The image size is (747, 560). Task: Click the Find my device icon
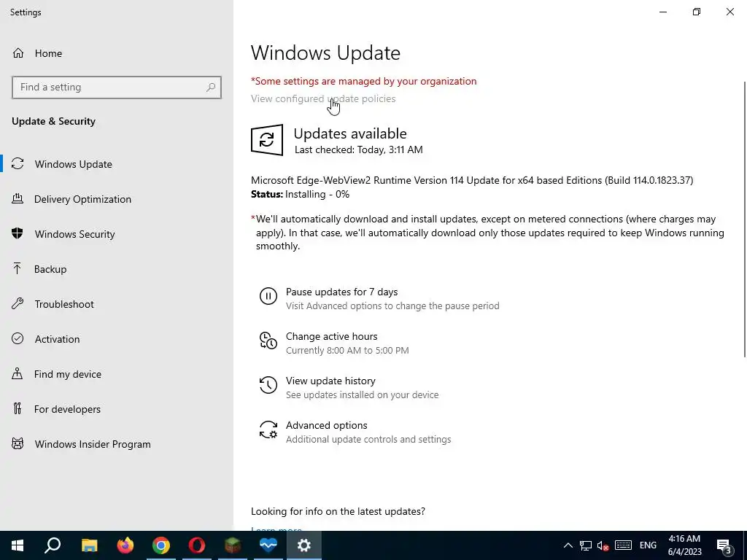point(18,374)
